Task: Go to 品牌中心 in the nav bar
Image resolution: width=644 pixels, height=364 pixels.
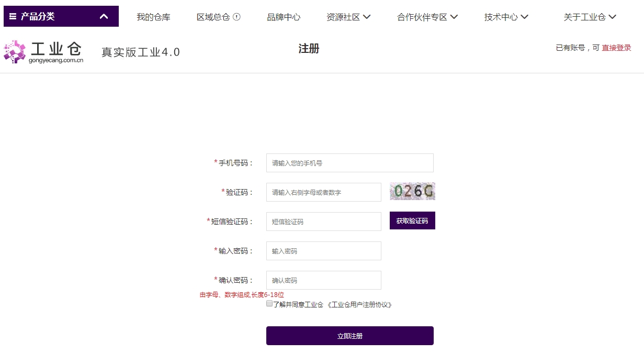Action: pos(284,17)
